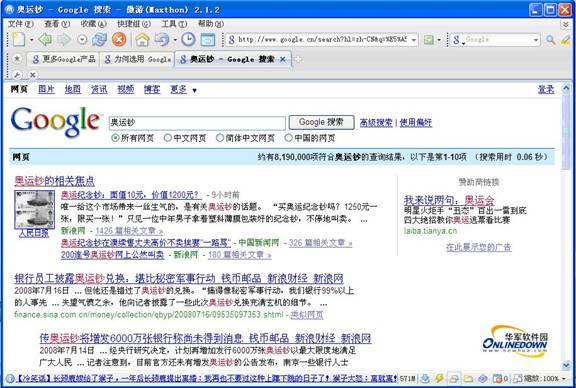576x388 pixels.
Task: Open dropdown arrow beside the green Go icon
Action: pos(439,40)
